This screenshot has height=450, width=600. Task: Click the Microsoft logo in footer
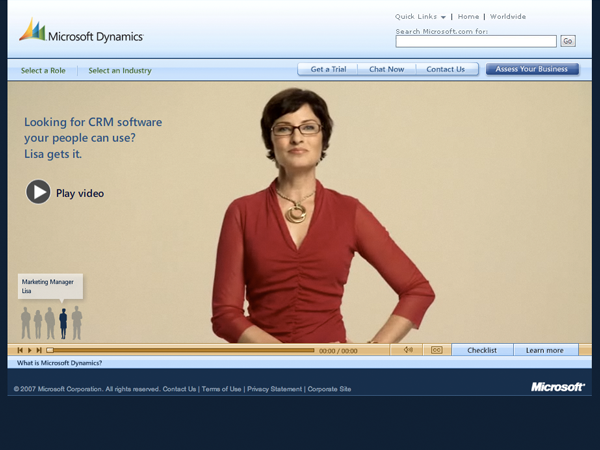pyautogui.click(x=558, y=387)
